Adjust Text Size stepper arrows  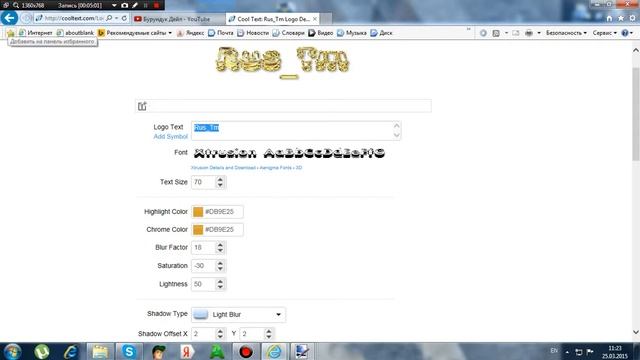coord(220,182)
